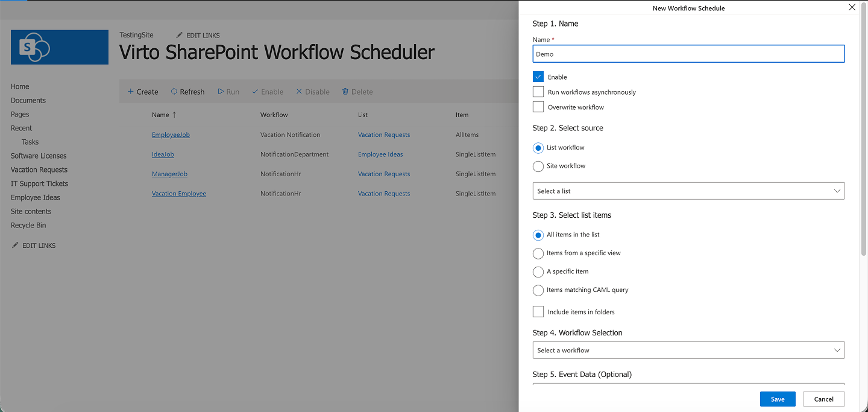Click the Refresh toolbar icon
Screen dimensions: 868x412
coord(174,92)
